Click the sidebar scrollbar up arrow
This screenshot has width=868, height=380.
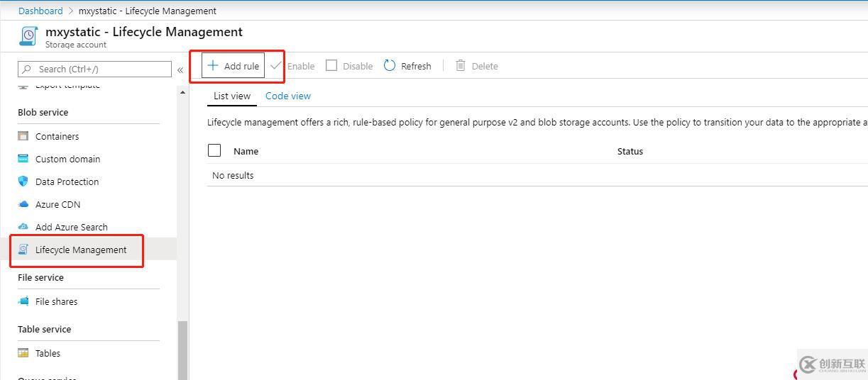pos(182,92)
